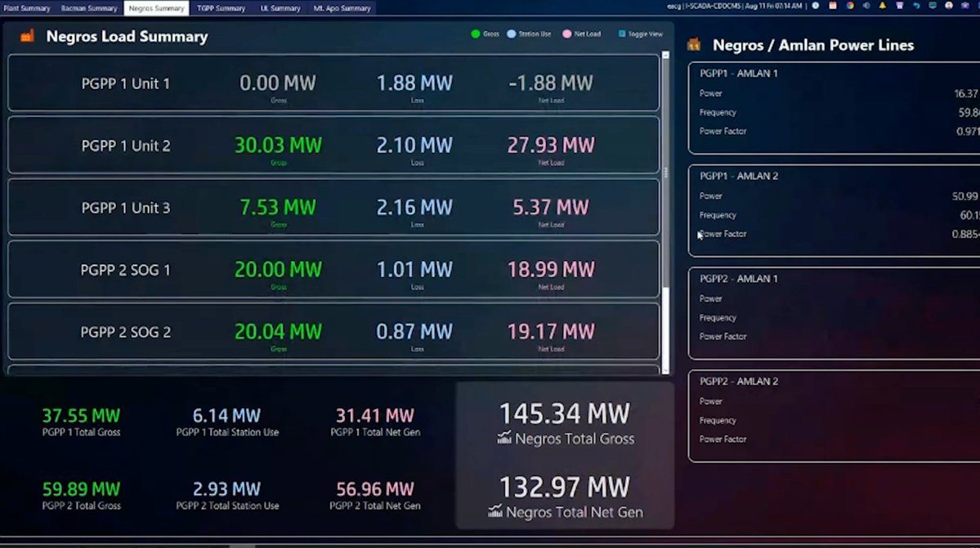Toggle the Net Load legend indicator
The height and width of the screenshot is (548, 980).
coord(567,34)
